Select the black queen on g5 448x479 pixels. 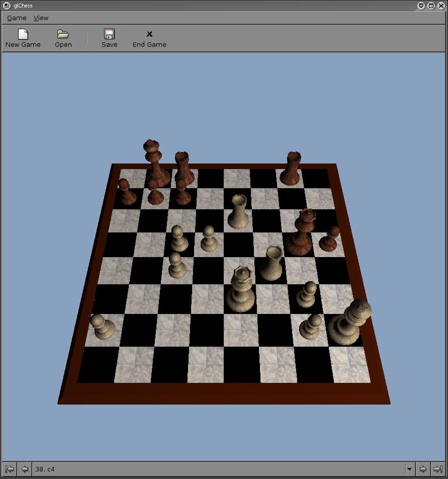tap(302, 232)
